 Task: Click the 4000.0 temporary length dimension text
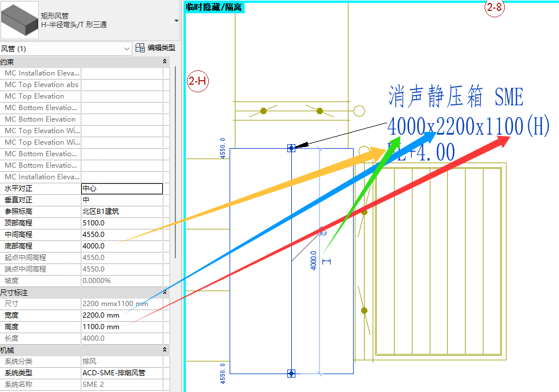314,260
